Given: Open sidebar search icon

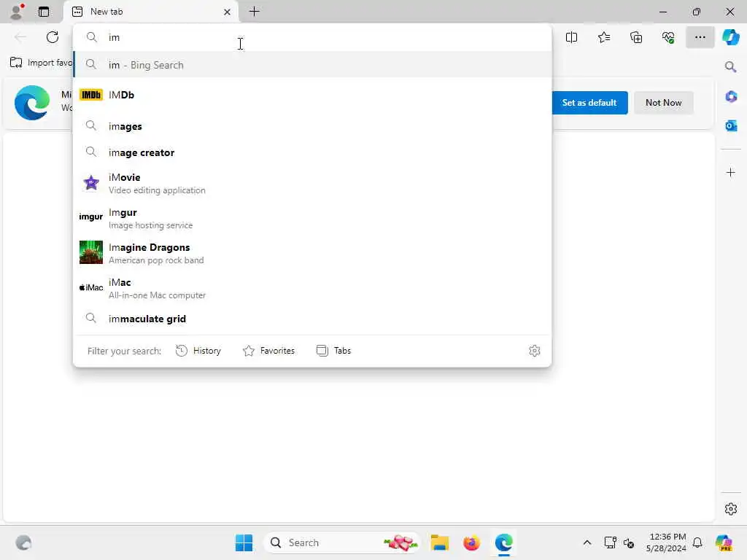Looking at the screenshot, I should [731, 66].
